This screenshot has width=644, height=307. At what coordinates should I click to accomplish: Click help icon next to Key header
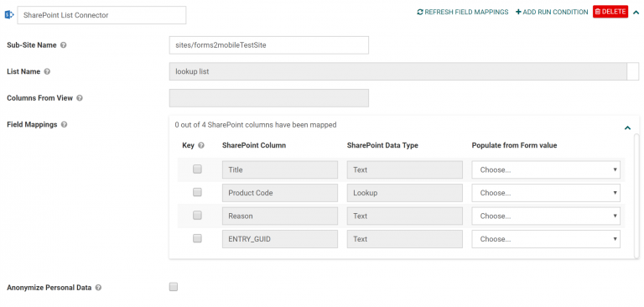pos(201,145)
